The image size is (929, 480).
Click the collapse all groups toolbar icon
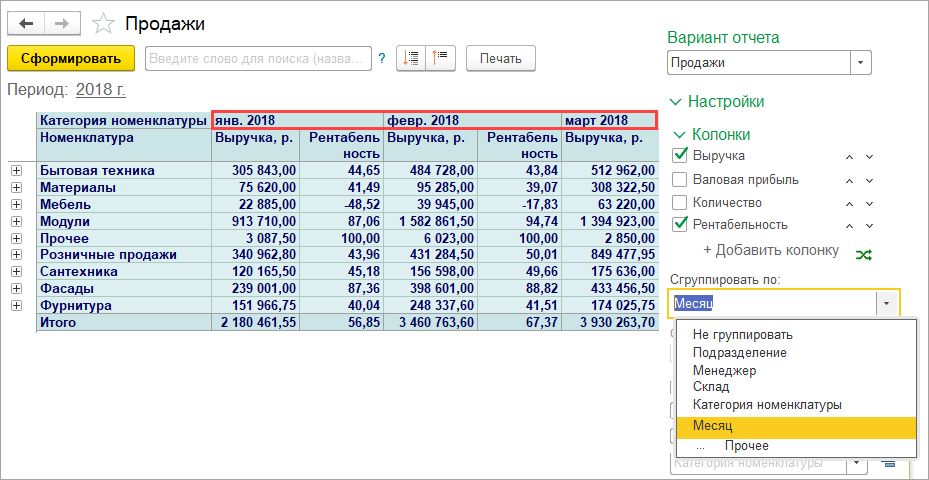pyautogui.click(x=440, y=59)
